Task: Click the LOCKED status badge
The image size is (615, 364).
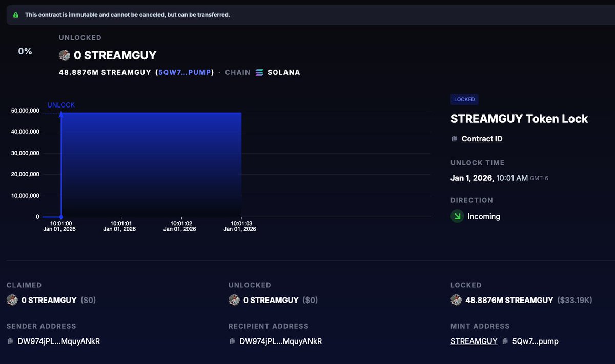Action: 464,99
